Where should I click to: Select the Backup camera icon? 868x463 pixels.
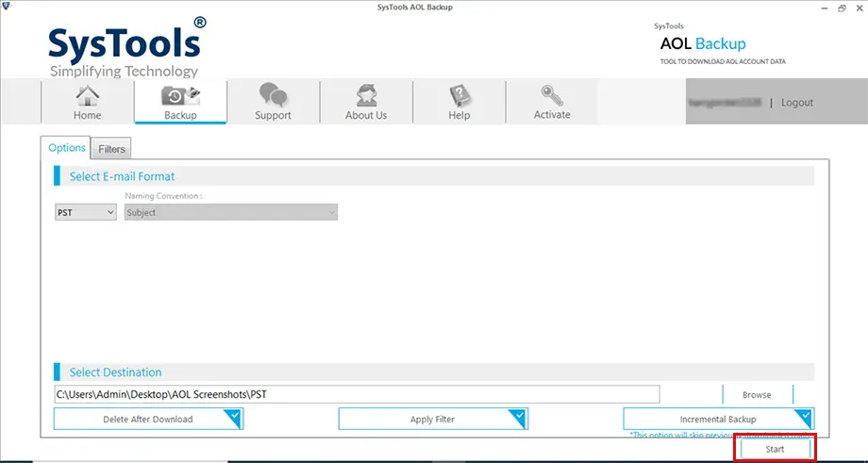click(180, 95)
